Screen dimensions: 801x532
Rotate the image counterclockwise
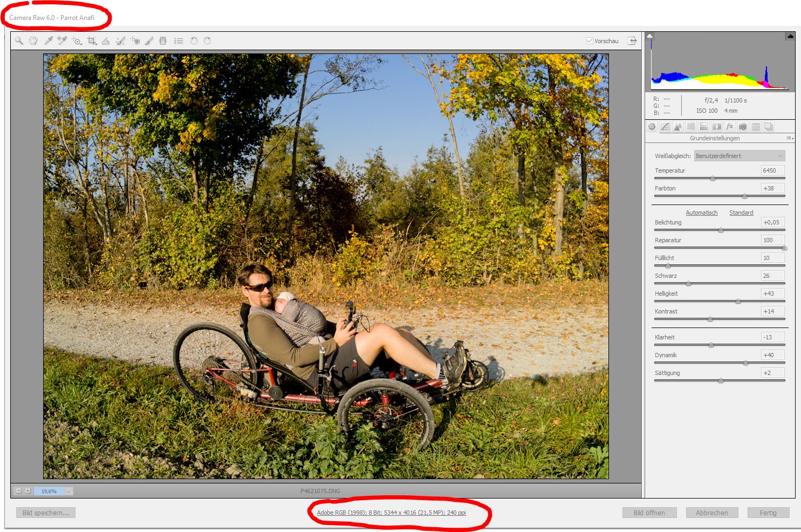(x=193, y=40)
